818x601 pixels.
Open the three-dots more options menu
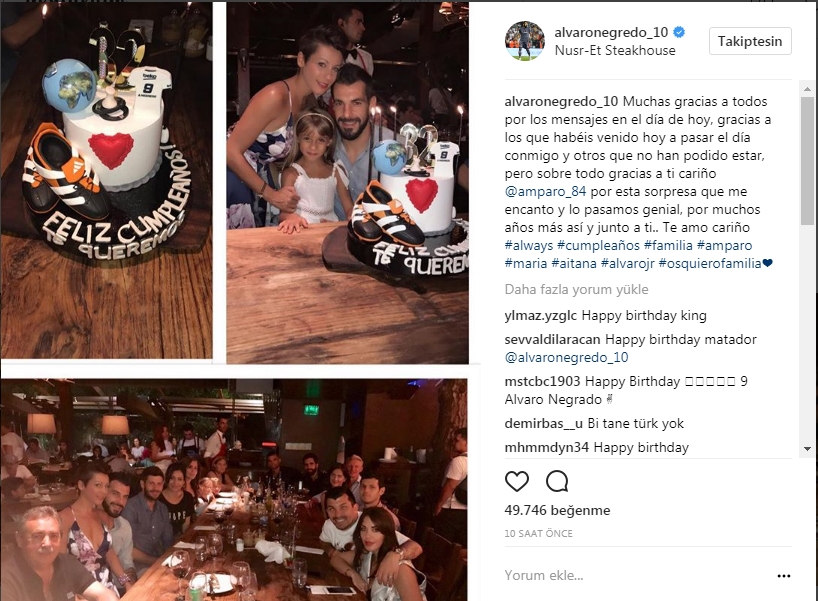click(784, 576)
